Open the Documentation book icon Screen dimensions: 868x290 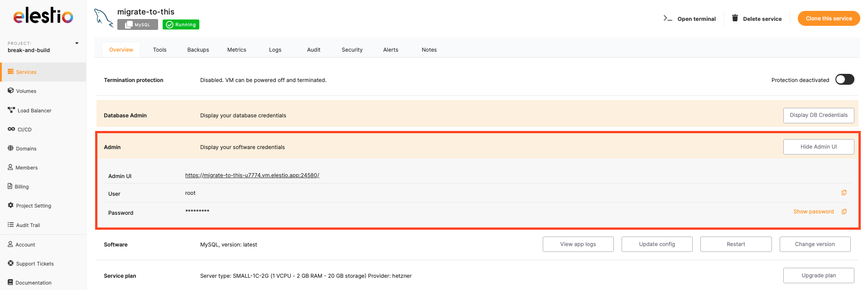point(10,282)
